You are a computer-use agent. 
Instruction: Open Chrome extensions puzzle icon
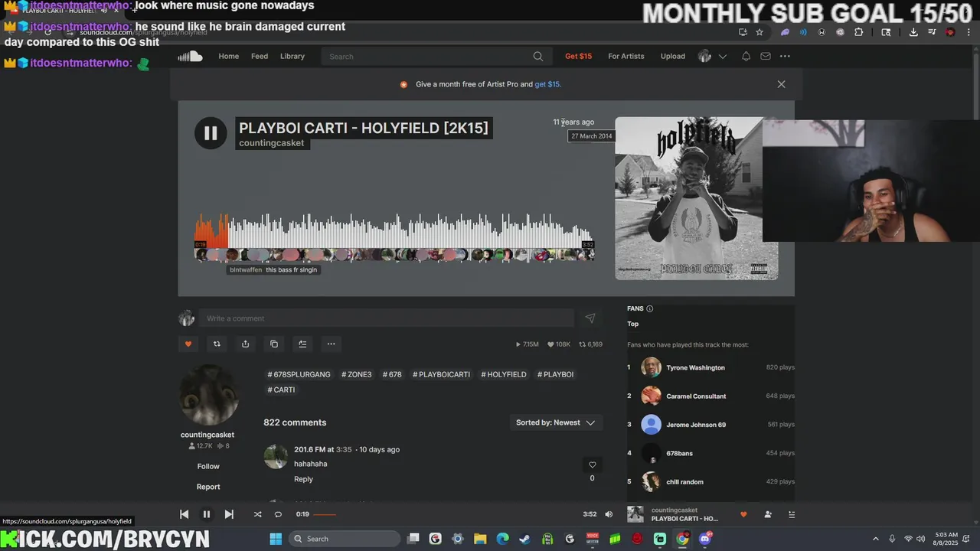pyautogui.click(x=858, y=32)
